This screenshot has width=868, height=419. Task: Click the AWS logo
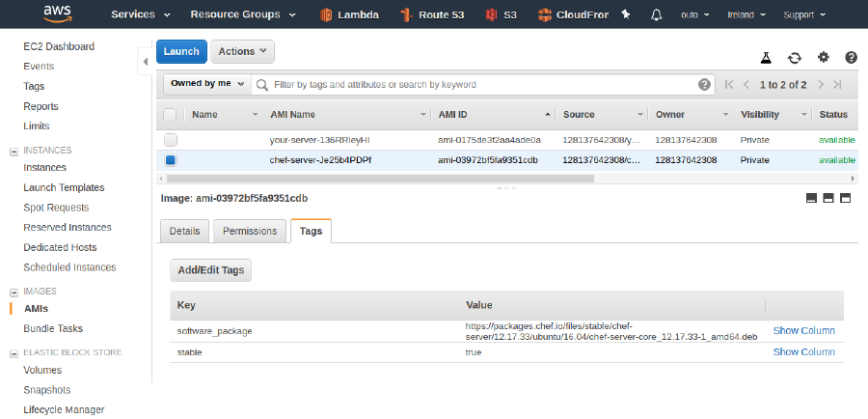click(x=57, y=14)
